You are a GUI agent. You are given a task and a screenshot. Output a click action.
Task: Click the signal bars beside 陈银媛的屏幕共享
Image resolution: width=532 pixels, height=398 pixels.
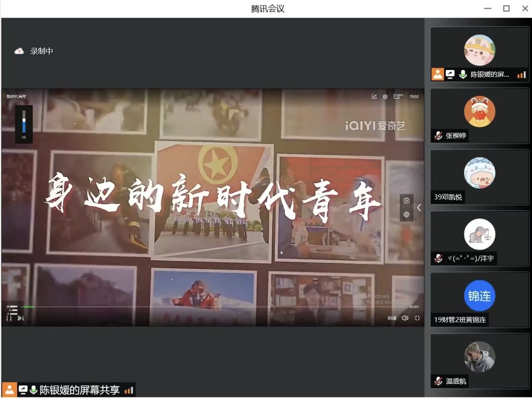[x=129, y=390]
